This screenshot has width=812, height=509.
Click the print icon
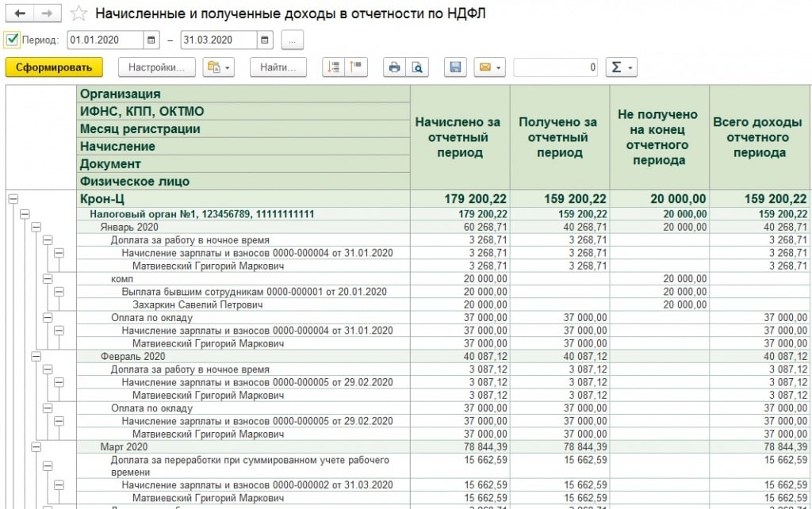393,67
